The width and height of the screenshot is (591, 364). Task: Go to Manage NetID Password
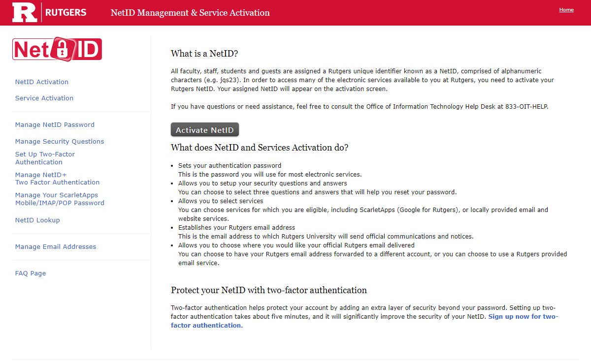pyautogui.click(x=55, y=125)
